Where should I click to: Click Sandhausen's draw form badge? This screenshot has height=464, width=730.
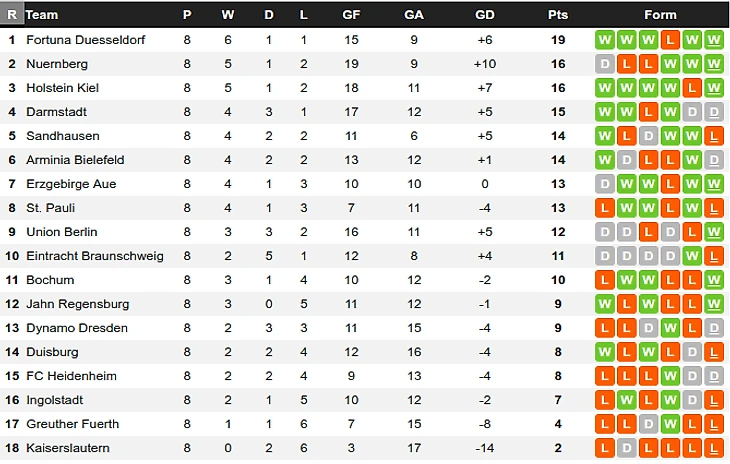click(x=648, y=136)
